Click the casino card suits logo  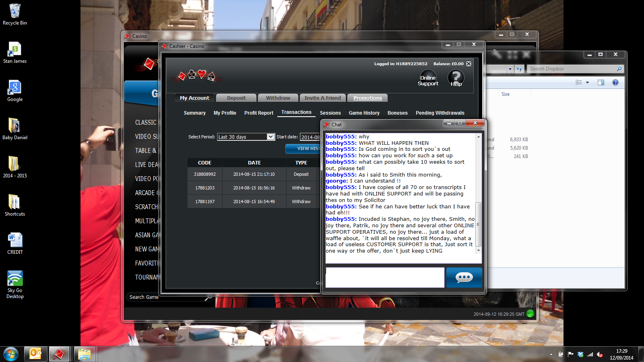click(x=197, y=75)
